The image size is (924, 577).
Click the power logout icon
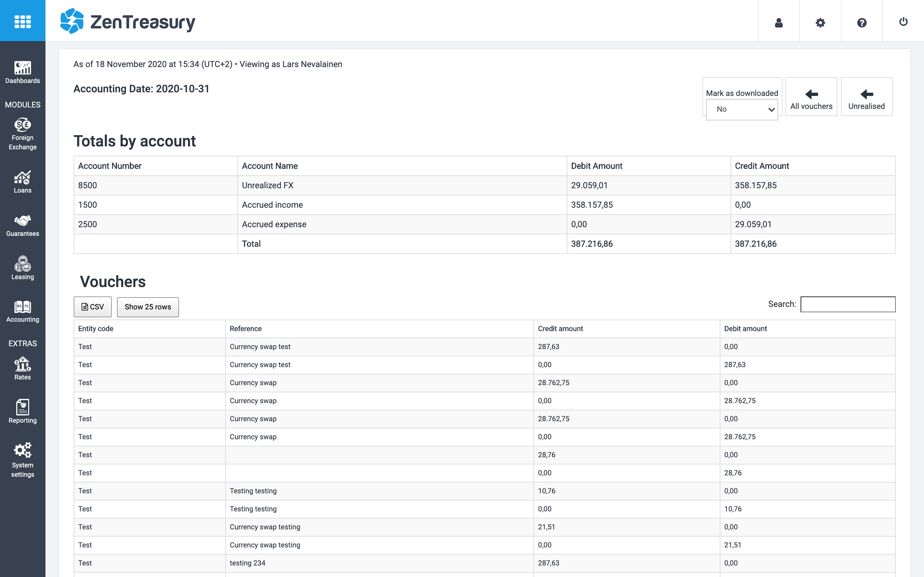[903, 22]
